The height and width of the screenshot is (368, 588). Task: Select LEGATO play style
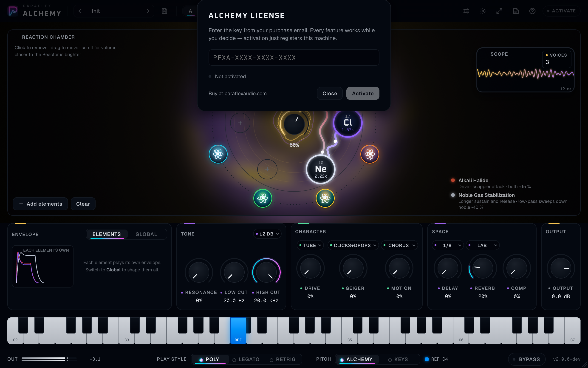[246, 359]
